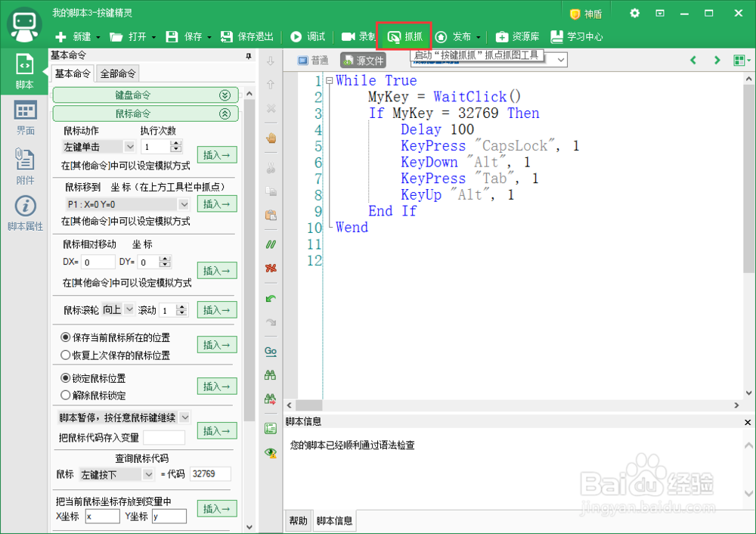Viewport: 756px width, 534px height.
Task: Open 脚本暂停，按任意鼠标键继续 dropdown
Action: click(184, 417)
